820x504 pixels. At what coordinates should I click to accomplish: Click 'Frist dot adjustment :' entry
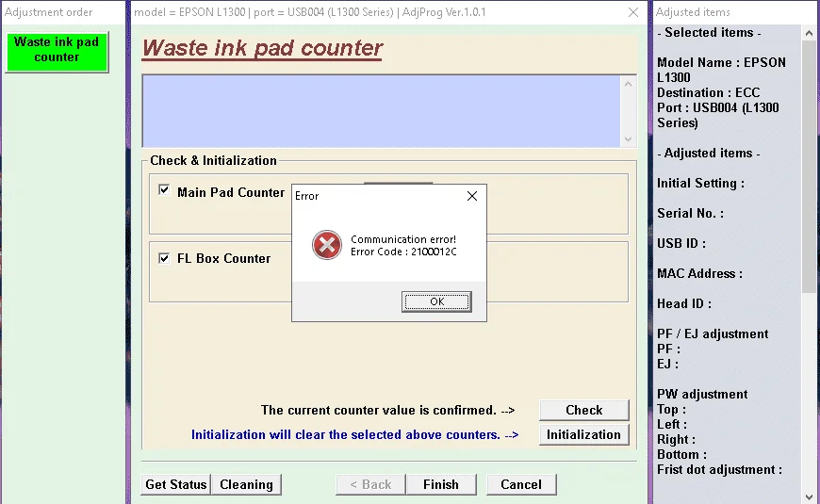[x=719, y=469]
